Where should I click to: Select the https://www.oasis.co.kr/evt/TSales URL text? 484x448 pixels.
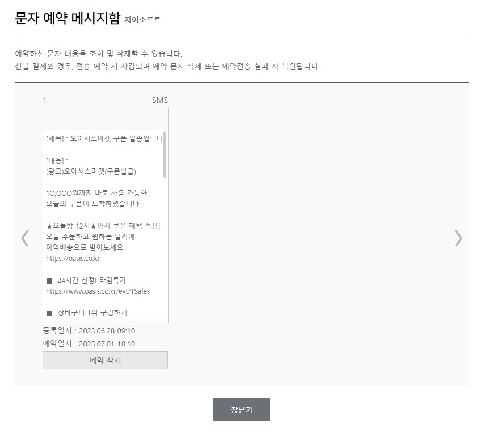(x=98, y=291)
